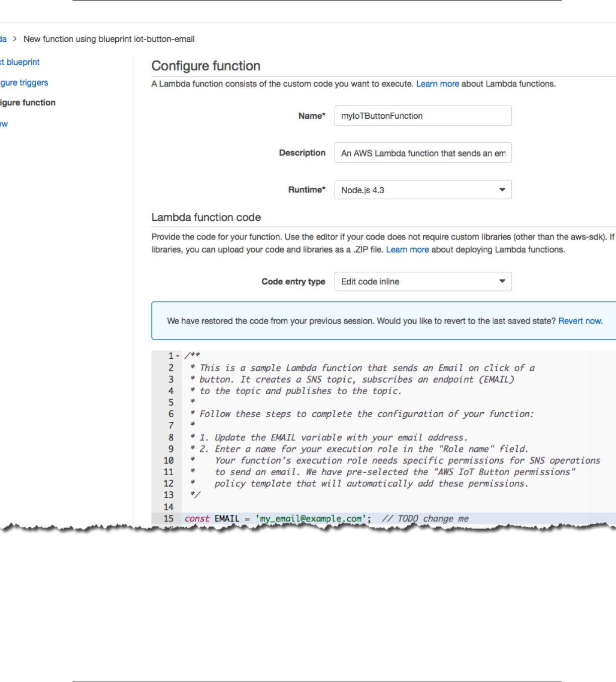Go to the configure triggers step
This screenshot has width=616, height=682.
pyautogui.click(x=24, y=83)
